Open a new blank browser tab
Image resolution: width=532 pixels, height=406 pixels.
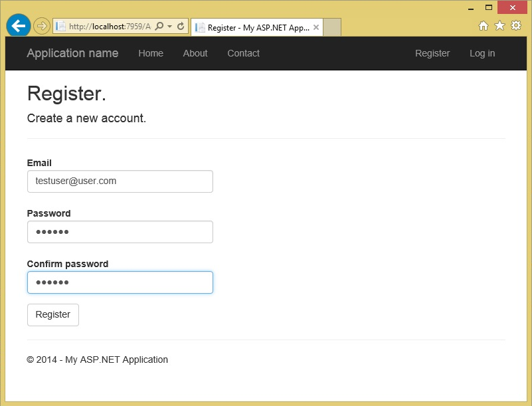[x=332, y=28]
